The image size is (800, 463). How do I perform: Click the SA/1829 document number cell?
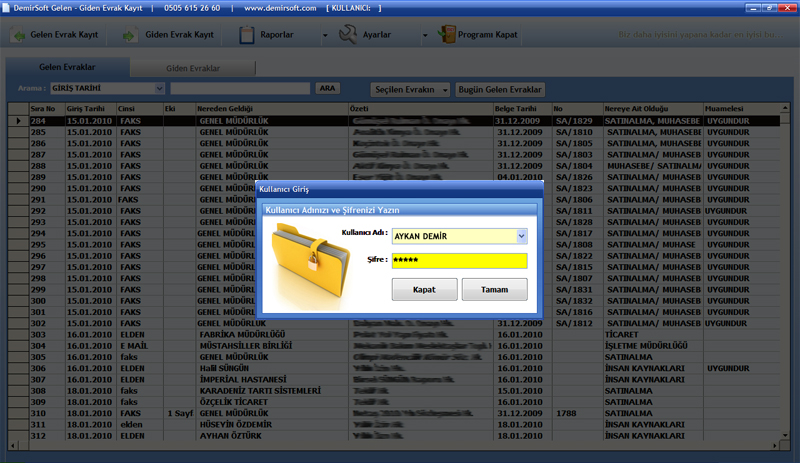pyautogui.click(x=578, y=121)
